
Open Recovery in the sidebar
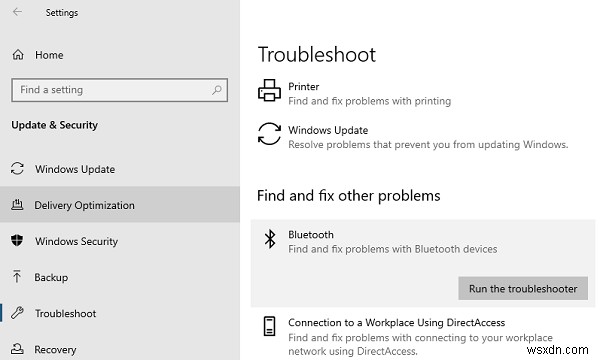[x=55, y=349]
